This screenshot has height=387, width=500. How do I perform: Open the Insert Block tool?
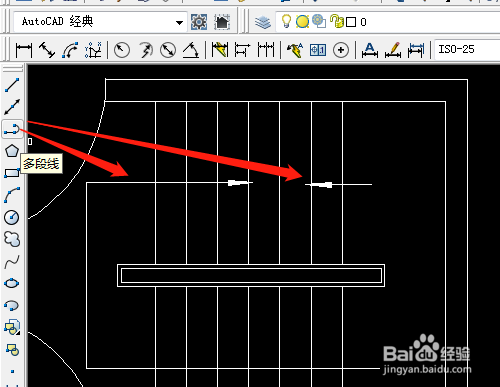[12, 327]
